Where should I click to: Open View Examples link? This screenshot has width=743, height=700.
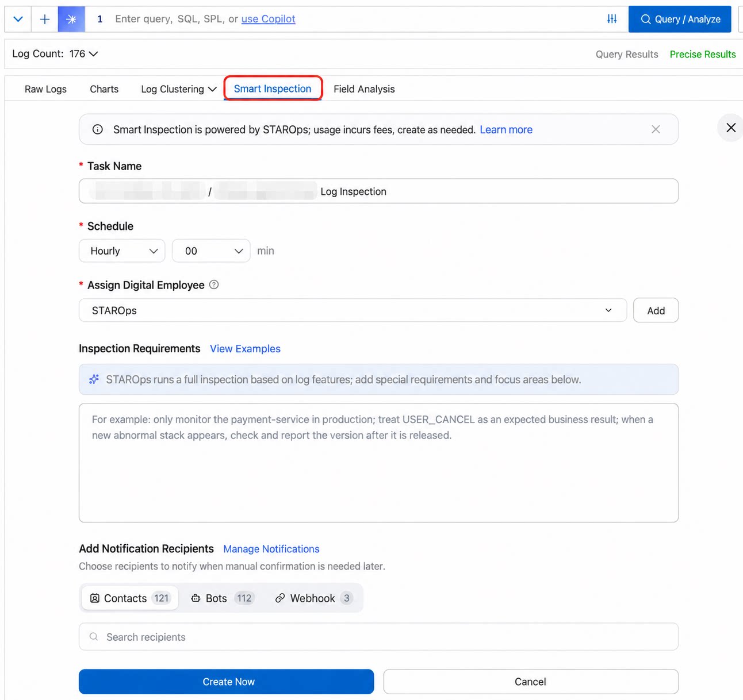(x=245, y=349)
